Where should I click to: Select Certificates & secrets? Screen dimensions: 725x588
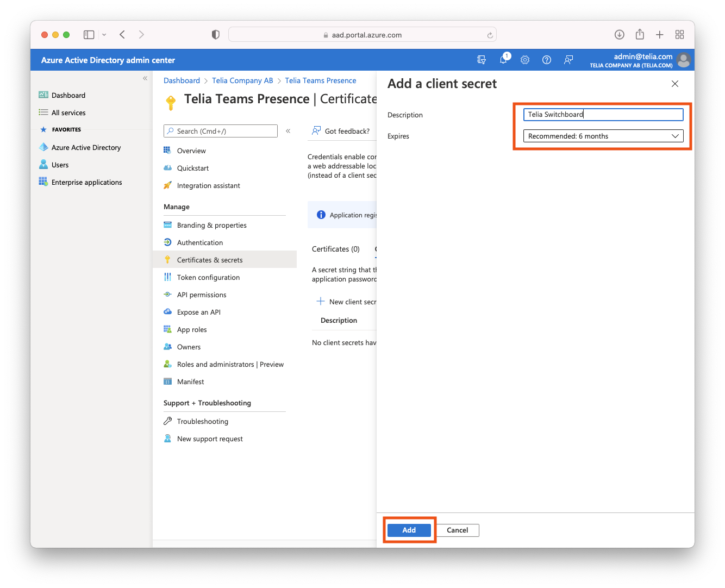click(225, 260)
